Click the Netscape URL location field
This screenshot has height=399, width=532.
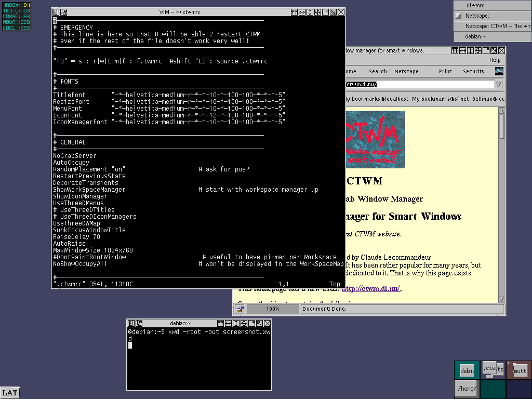pos(420,85)
